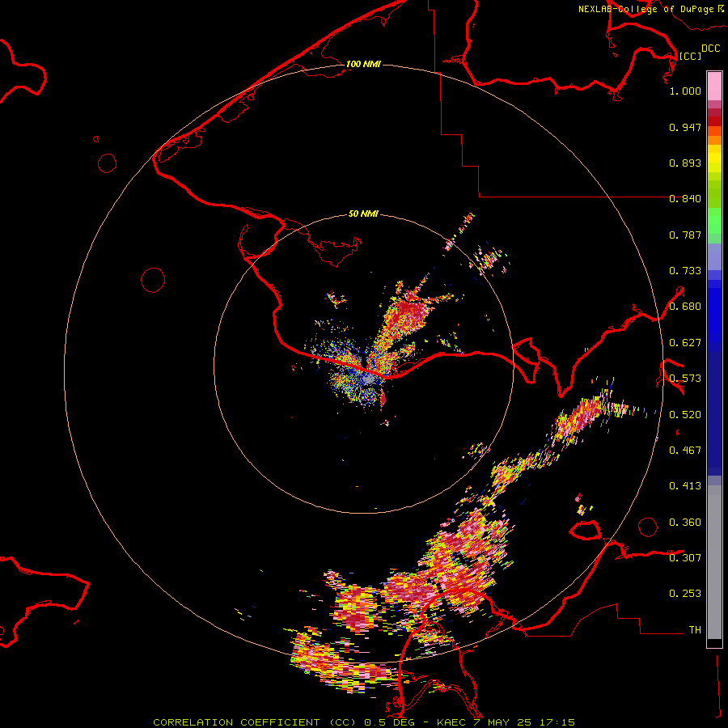The width and height of the screenshot is (728, 728).
Task: Click the Correlation Coefficient caption at bottom
Action: [x=364, y=722]
